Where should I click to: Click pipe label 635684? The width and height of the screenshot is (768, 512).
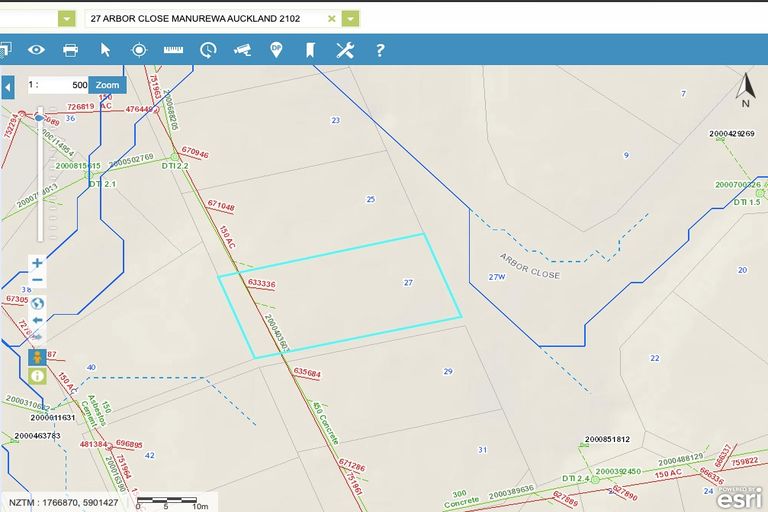pyautogui.click(x=307, y=373)
